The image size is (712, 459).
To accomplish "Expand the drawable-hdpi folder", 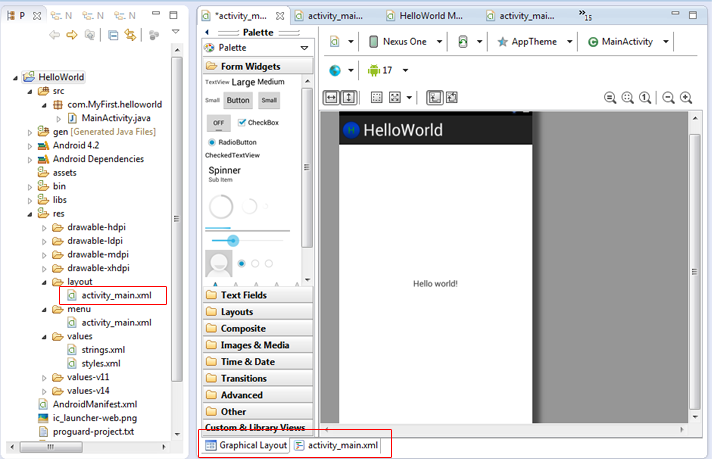I will point(44,228).
